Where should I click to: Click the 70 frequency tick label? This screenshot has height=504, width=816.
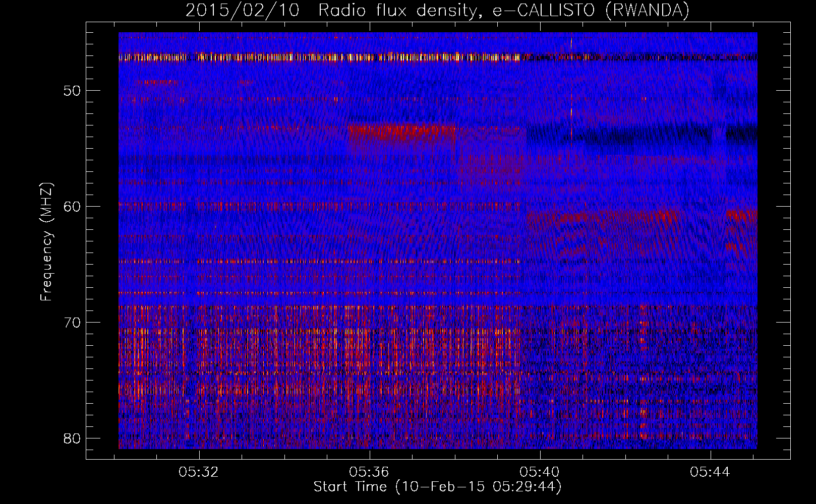coord(73,323)
